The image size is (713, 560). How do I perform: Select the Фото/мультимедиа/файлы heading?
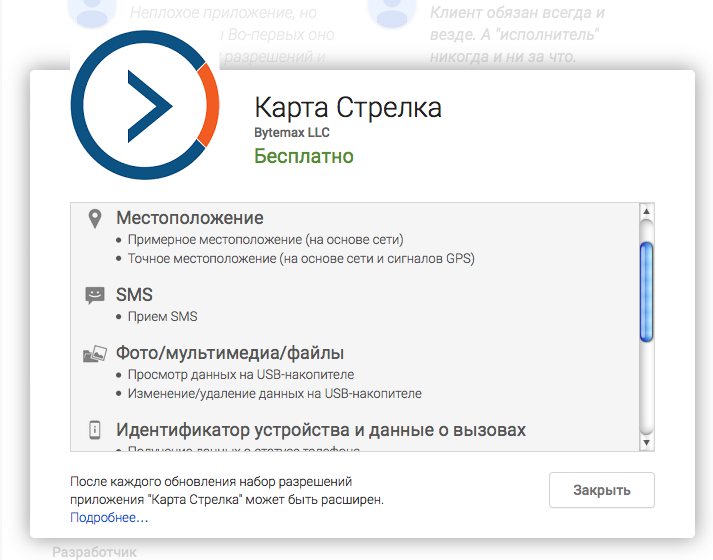(230, 353)
